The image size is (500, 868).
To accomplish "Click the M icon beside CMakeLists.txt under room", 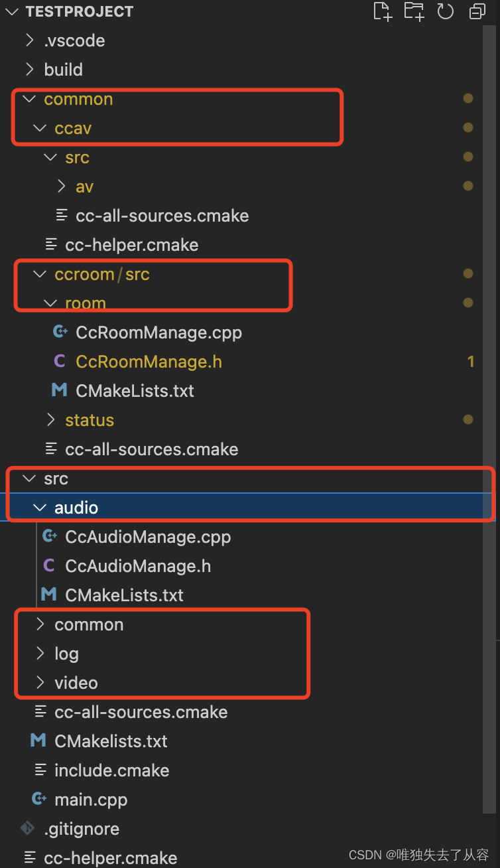I will click(x=59, y=390).
